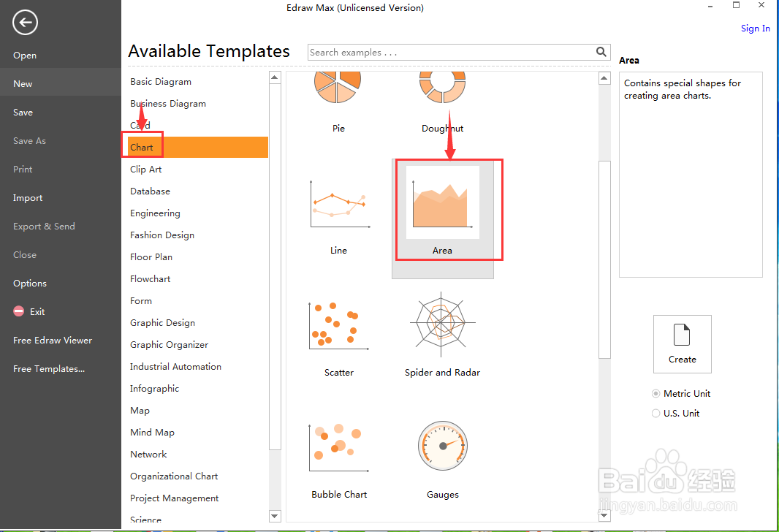Click category list scroll up arrow
Screen dimensions: 779x532
point(275,77)
